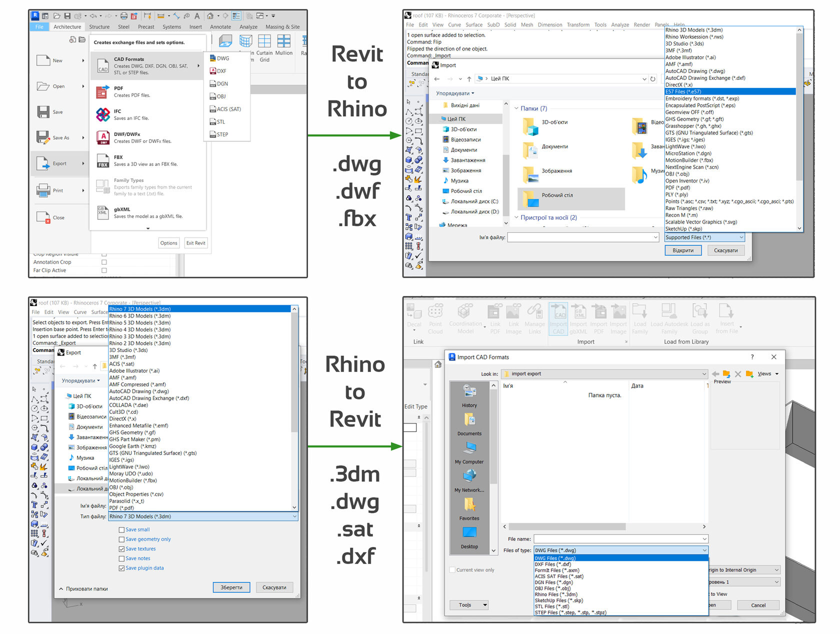Image resolution: width=840 pixels, height=634 pixels.
Task: Click refresh icon in Rhino Import address bar
Action: (652, 79)
